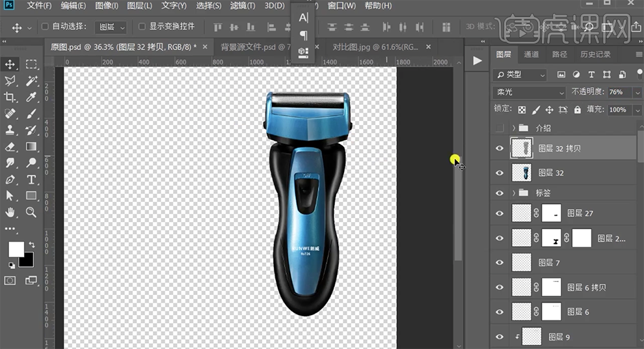The height and width of the screenshot is (349, 644).
Task: Hide the 图层 32 layer
Action: [500, 173]
